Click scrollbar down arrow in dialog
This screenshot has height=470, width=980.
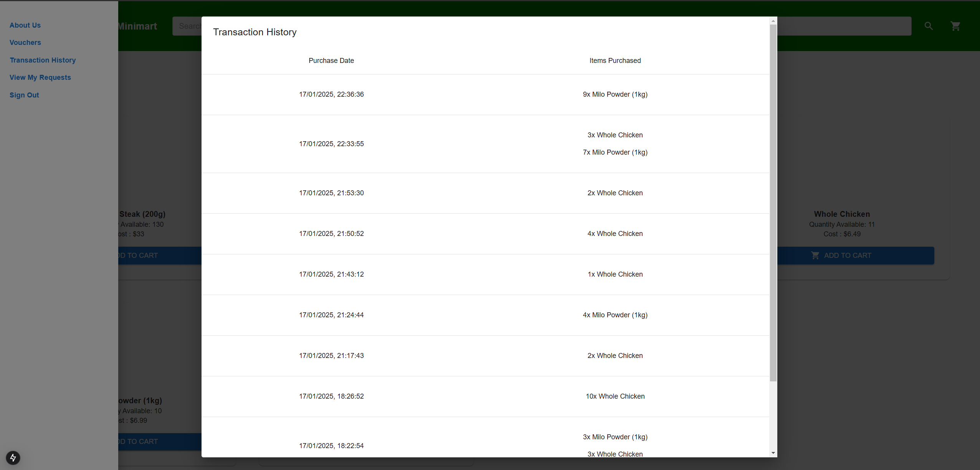pyautogui.click(x=773, y=453)
